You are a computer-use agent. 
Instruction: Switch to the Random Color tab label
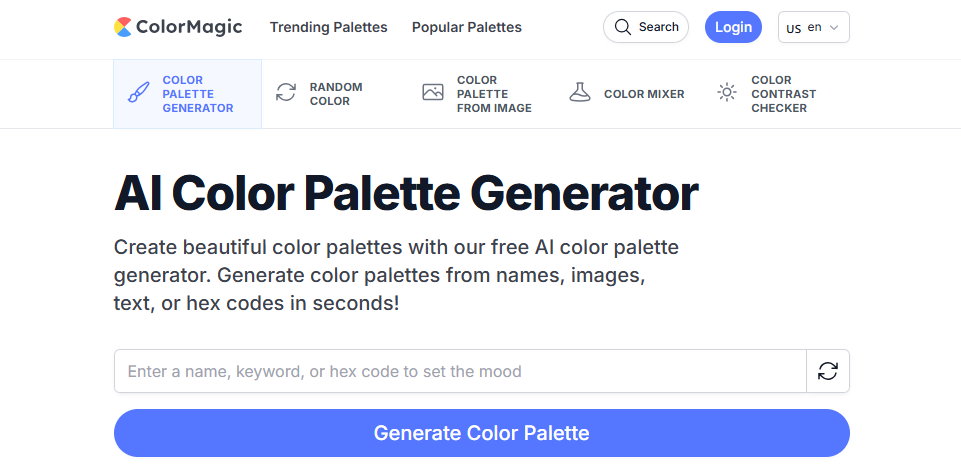pos(336,94)
